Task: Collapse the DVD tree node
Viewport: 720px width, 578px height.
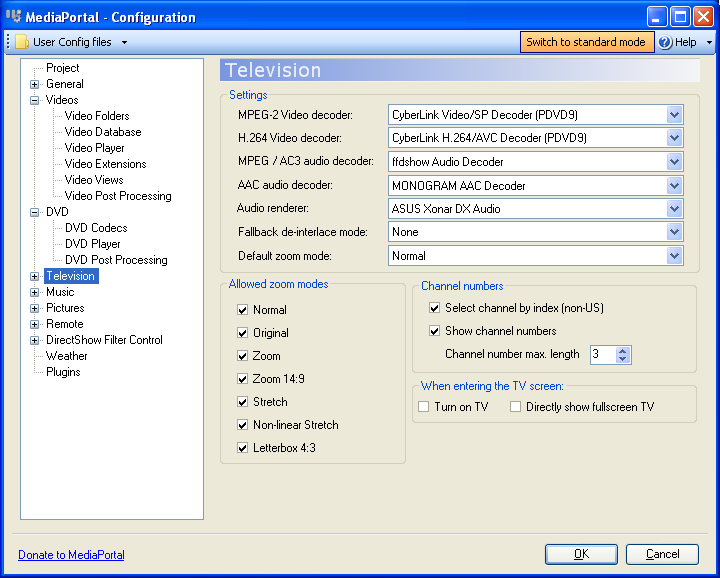Action: pos(34,212)
